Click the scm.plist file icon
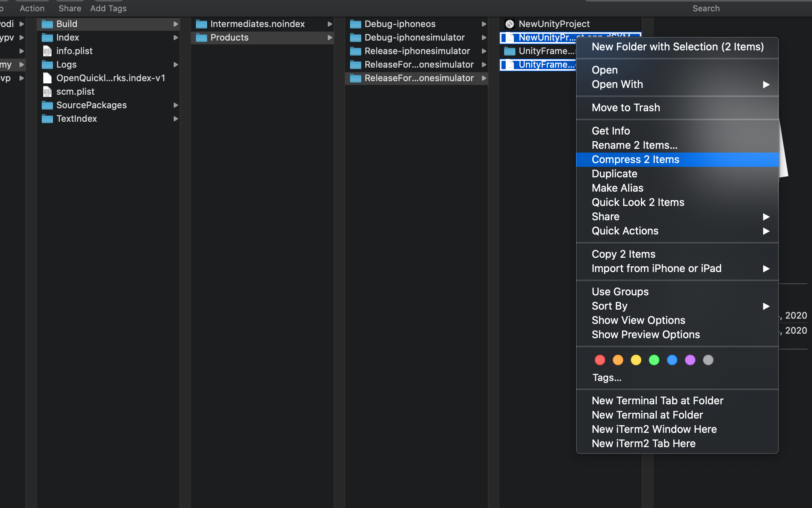 click(x=47, y=92)
